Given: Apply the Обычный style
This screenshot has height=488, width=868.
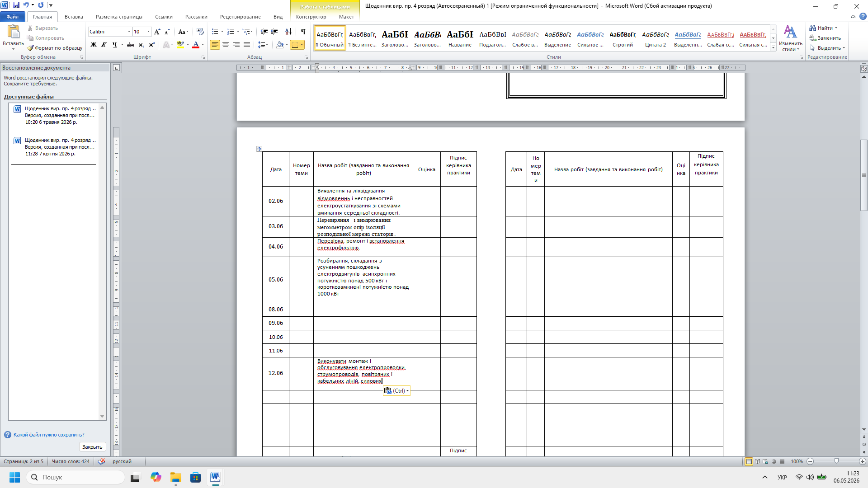Looking at the screenshot, I should [330, 38].
